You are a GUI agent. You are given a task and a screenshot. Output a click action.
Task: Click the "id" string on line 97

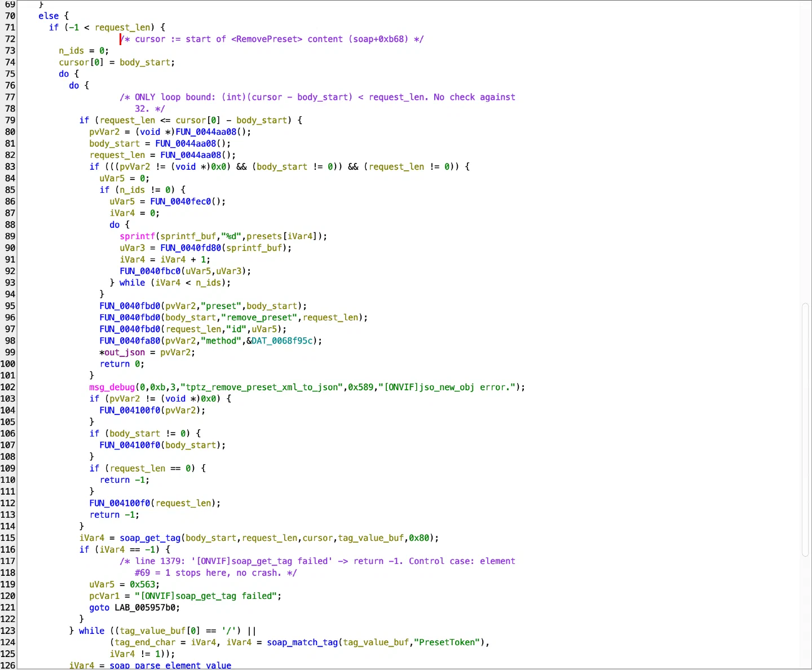(236, 329)
